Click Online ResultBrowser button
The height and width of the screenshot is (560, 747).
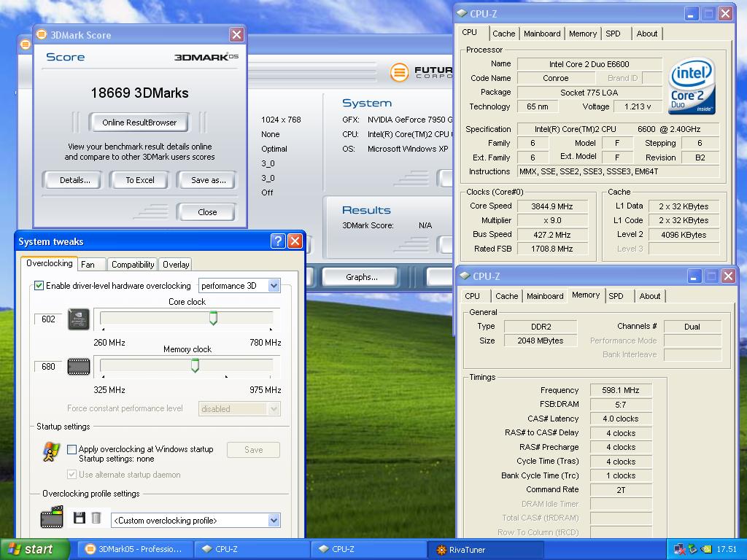[139, 122]
